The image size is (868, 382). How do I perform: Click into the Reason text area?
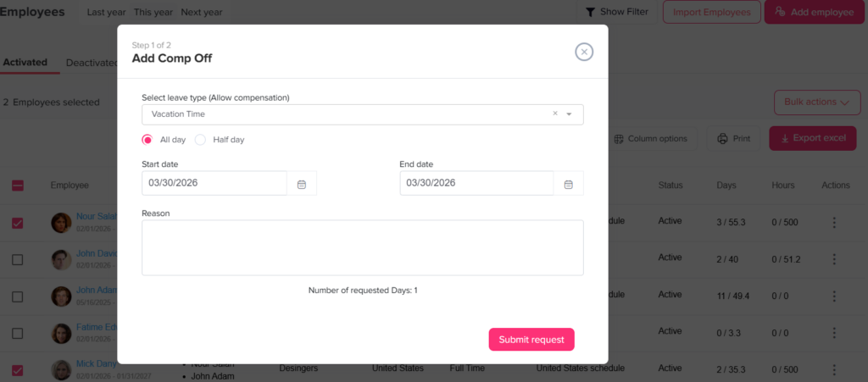[x=362, y=247]
